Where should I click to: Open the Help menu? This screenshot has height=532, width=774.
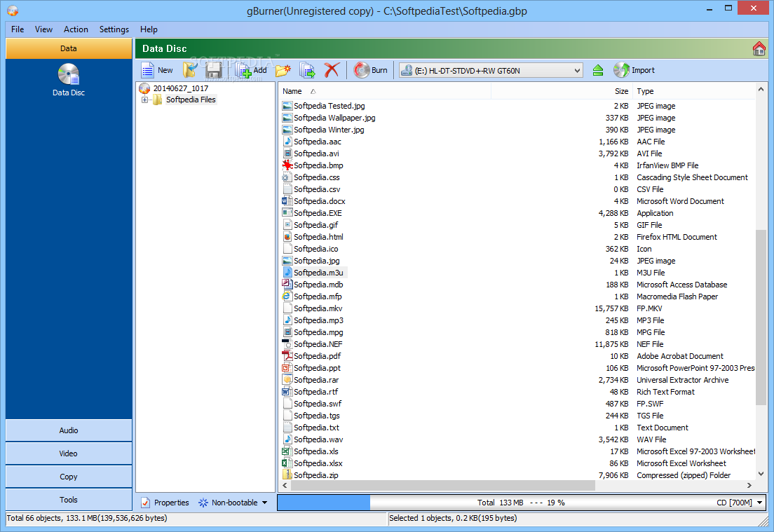149,29
